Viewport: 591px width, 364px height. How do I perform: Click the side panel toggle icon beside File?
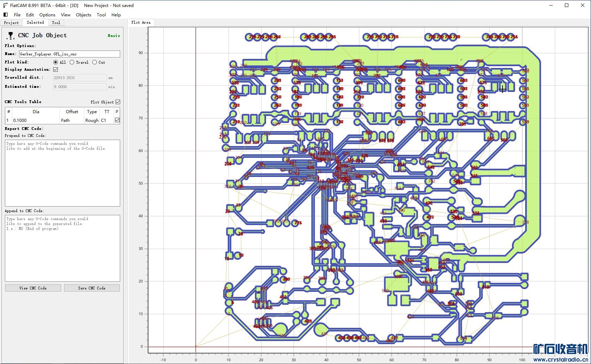point(6,15)
